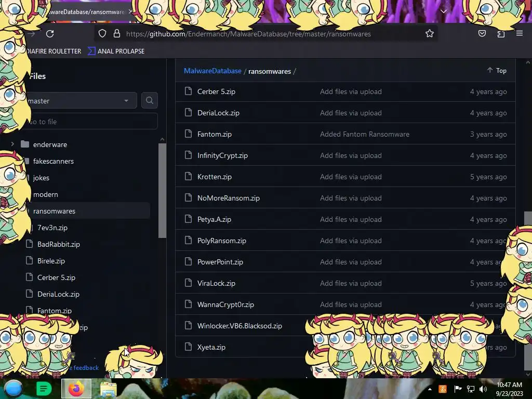Screen dimensions: 532x399
Task: Open Winlocker.VB6.Blacksod.zip file
Action: point(240,326)
